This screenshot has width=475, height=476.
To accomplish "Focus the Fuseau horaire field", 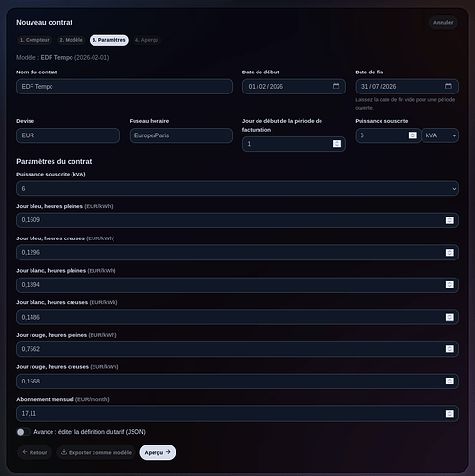I will [x=181, y=135].
